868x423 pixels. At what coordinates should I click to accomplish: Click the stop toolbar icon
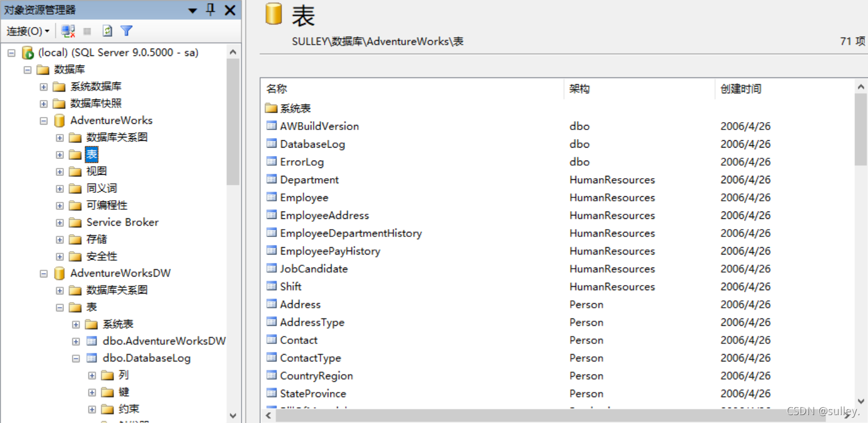87,31
